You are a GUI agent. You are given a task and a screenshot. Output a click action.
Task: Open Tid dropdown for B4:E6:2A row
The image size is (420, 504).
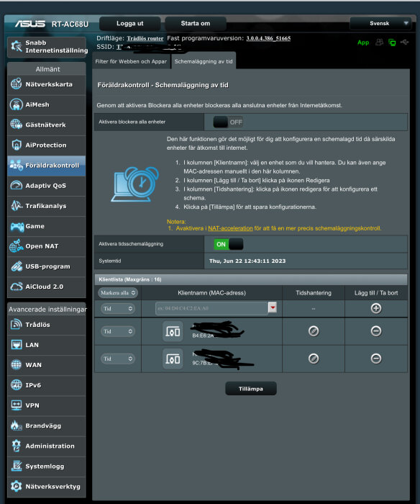tap(118, 331)
